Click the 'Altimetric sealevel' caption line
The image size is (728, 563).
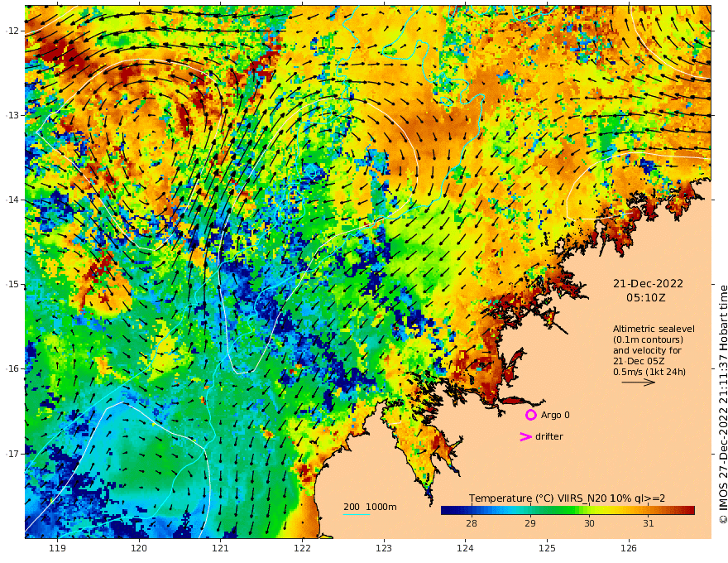[x=654, y=329]
